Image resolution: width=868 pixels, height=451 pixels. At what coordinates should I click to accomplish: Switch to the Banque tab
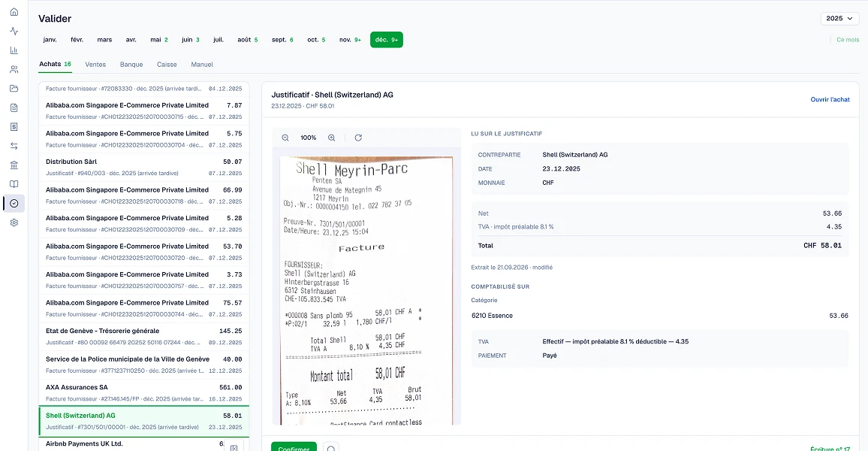tap(131, 65)
